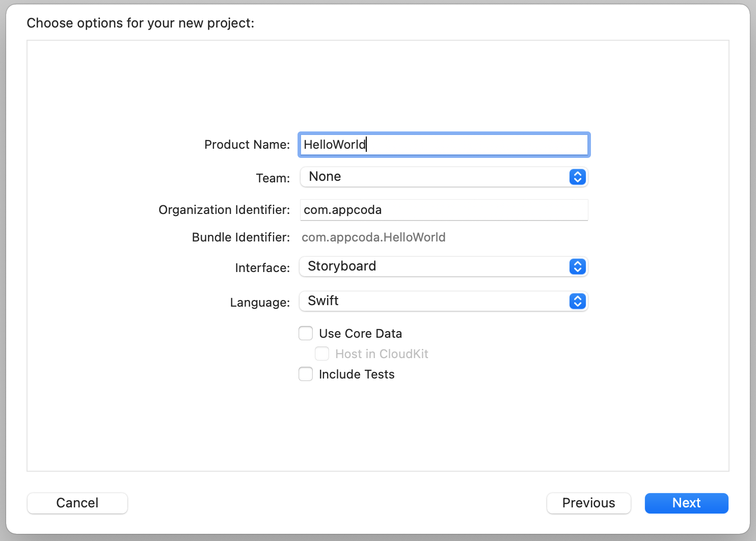The image size is (756, 541).
Task: Click the Bundle Identifier label
Action: tap(240, 237)
